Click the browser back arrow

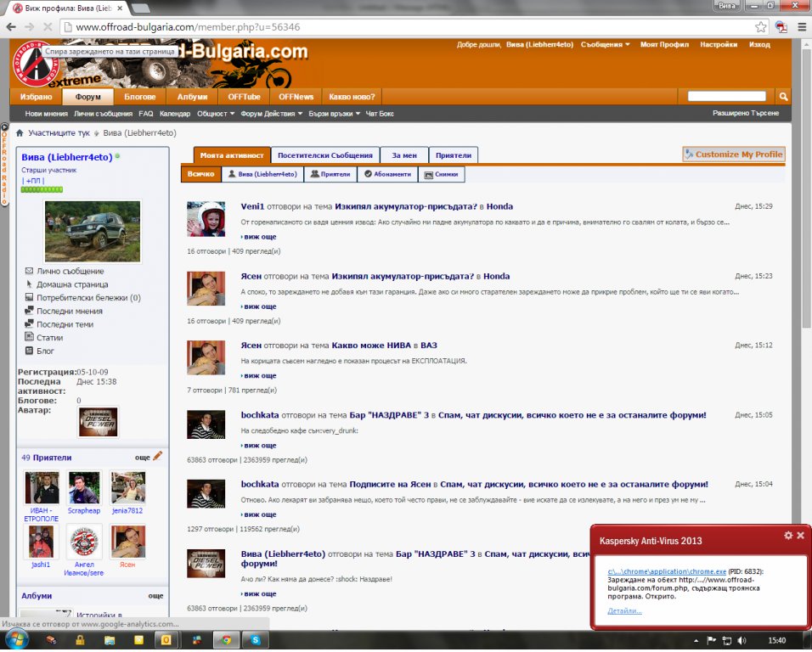point(11,27)
